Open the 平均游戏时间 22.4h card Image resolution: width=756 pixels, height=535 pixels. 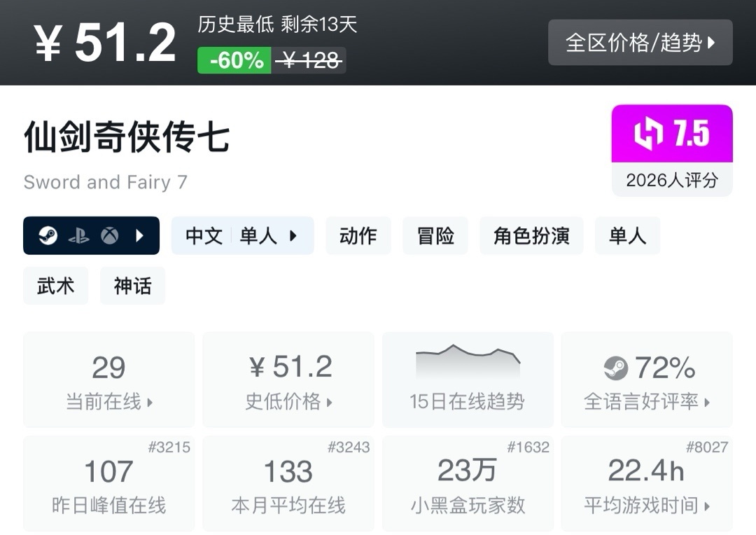(x=647, y=483)
